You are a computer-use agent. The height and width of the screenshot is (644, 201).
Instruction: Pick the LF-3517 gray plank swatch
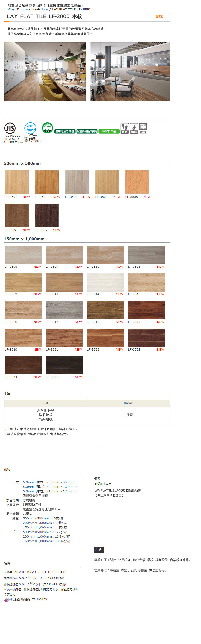click(64, 310)
